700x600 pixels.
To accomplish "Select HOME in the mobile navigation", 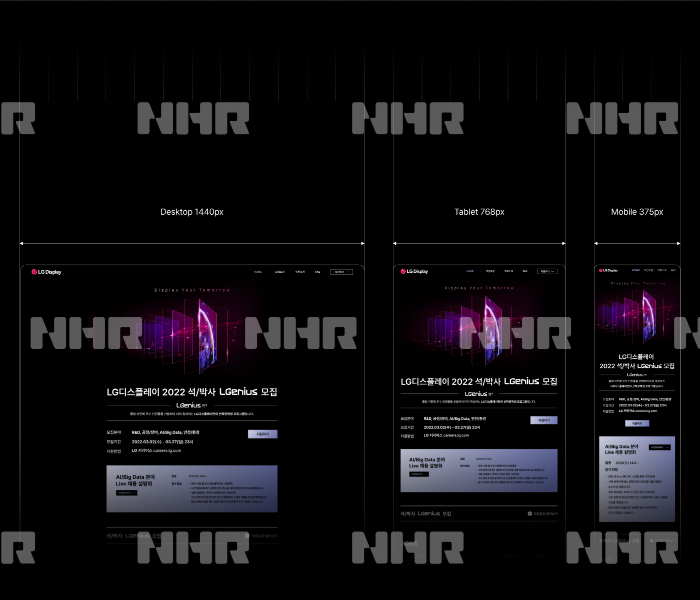I will (x=635, y=270).
